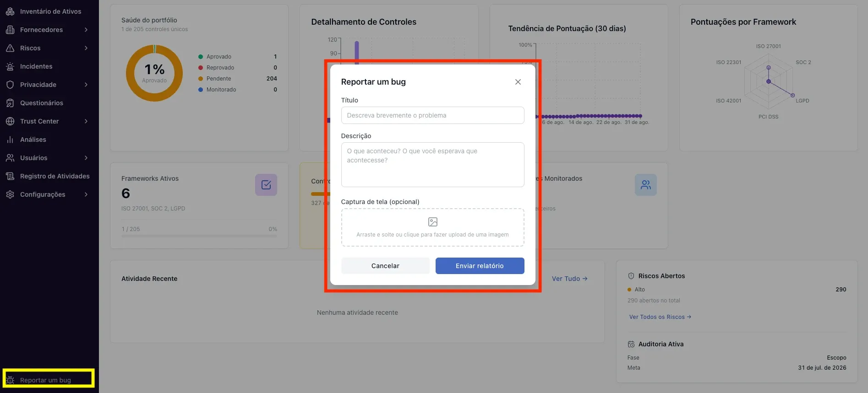
Task: Click the Auditoria Ativa calendar icon
Action: (x=631, y=344)
